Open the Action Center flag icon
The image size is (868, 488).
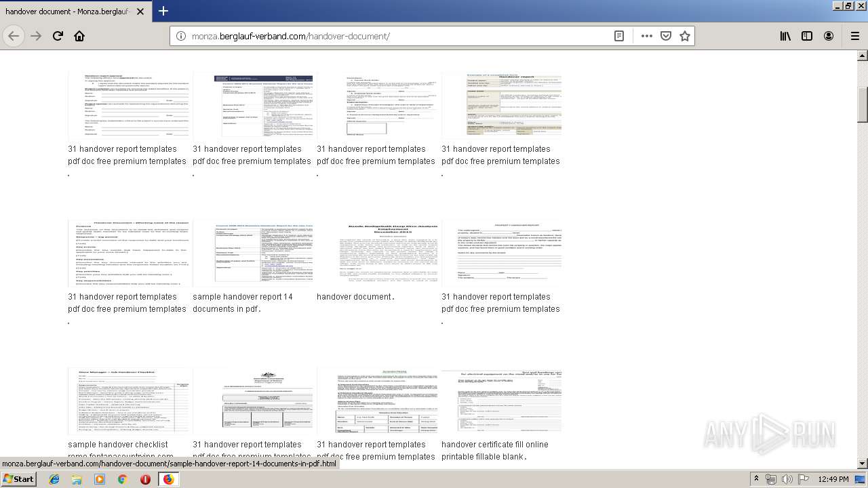coord(803,479)
